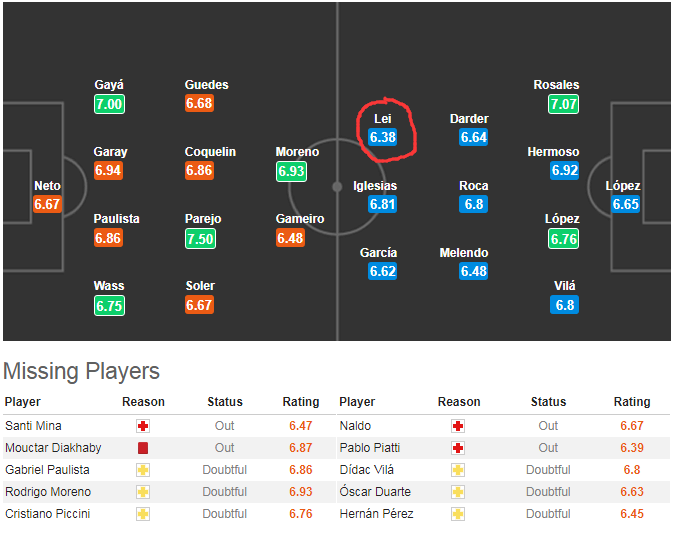Click the doubtful icon beside Óscar Duarte
This screenshot has width=673, height=533.
coord(458,492)
